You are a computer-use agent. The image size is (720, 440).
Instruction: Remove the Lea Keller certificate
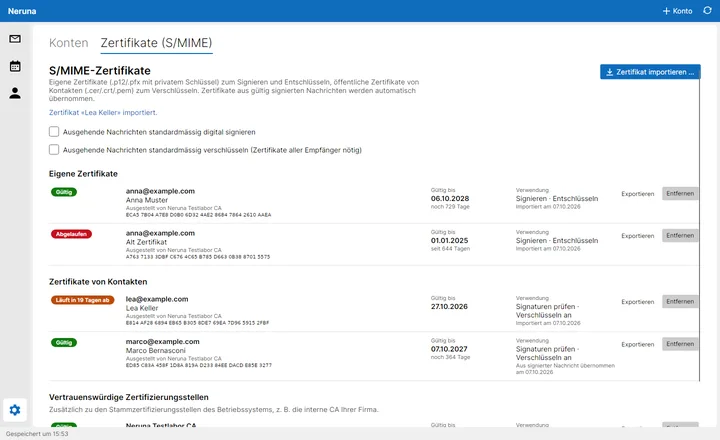pyautogui.click(x=680, y=301)
